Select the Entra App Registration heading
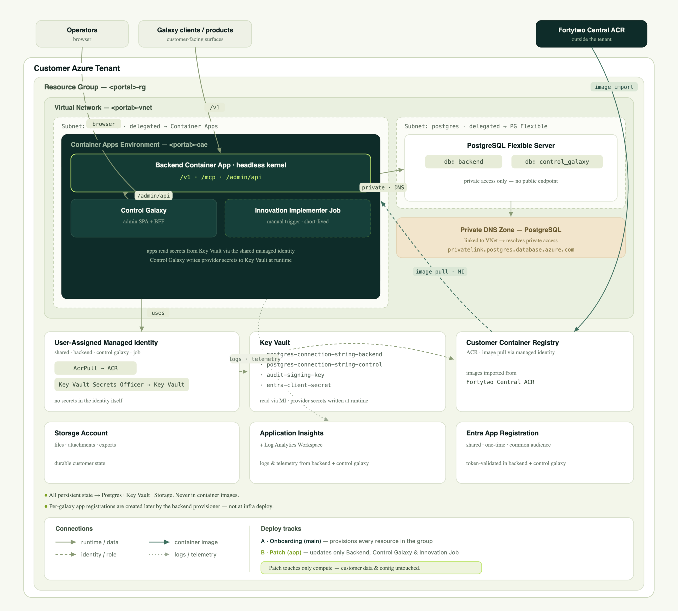The width and height of the screenshot is (683, 616). 502,433
